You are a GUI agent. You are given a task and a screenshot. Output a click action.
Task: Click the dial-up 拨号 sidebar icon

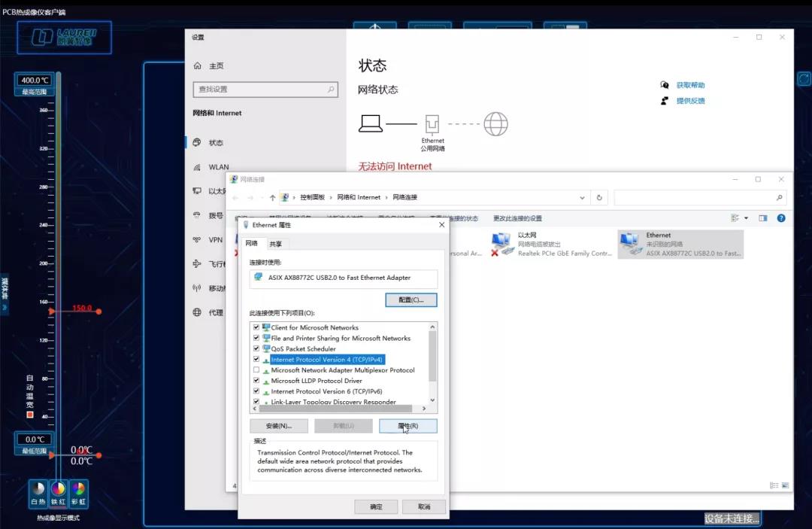[x=197, y=215]
